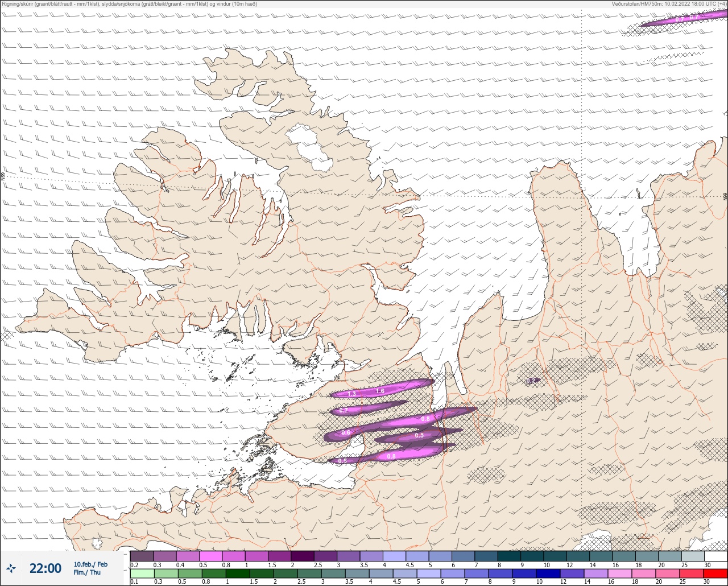Select the 16 swatch in upper legend row
Viewport: 728px width, 586px height.
pyautogui.click(x=624, y=556)
